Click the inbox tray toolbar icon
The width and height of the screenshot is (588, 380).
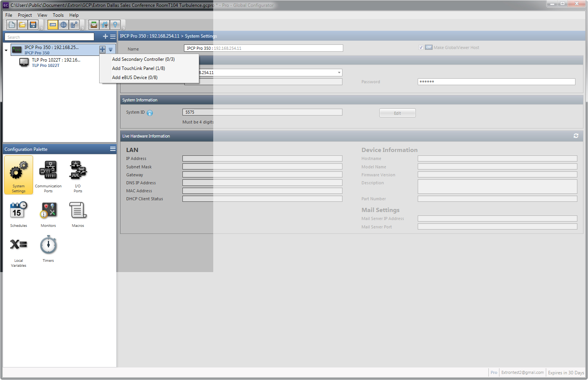94,25
